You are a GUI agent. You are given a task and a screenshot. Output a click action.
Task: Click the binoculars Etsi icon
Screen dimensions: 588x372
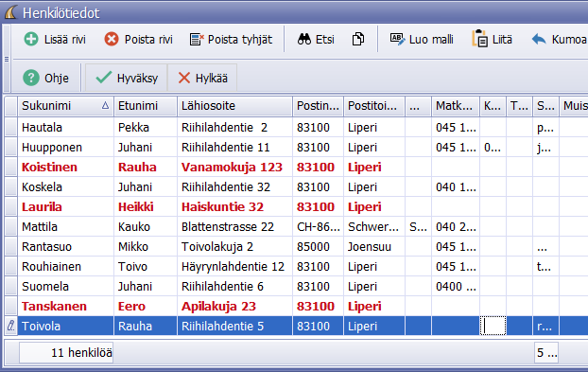[304, 39]
